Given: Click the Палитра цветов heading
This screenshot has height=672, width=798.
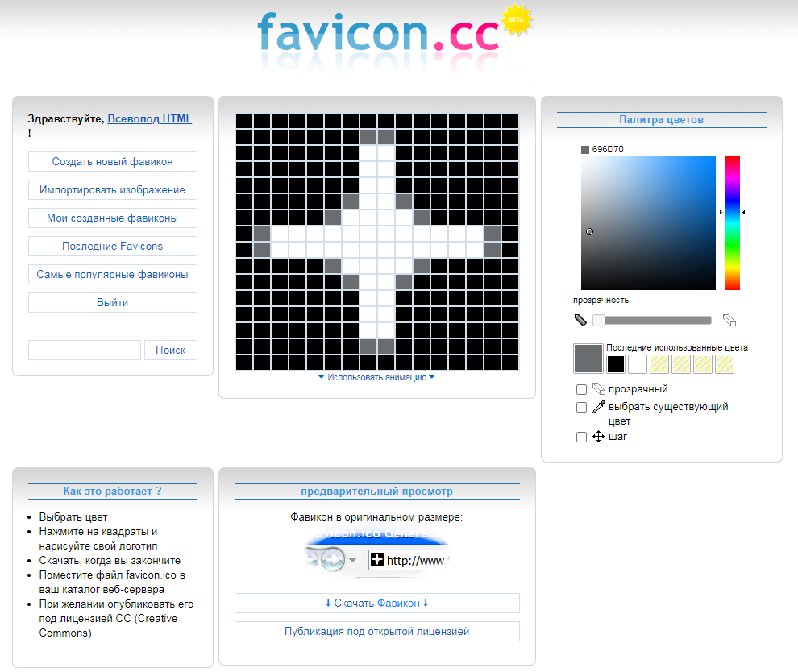Looking at the screenshot, I should (661, 119).
